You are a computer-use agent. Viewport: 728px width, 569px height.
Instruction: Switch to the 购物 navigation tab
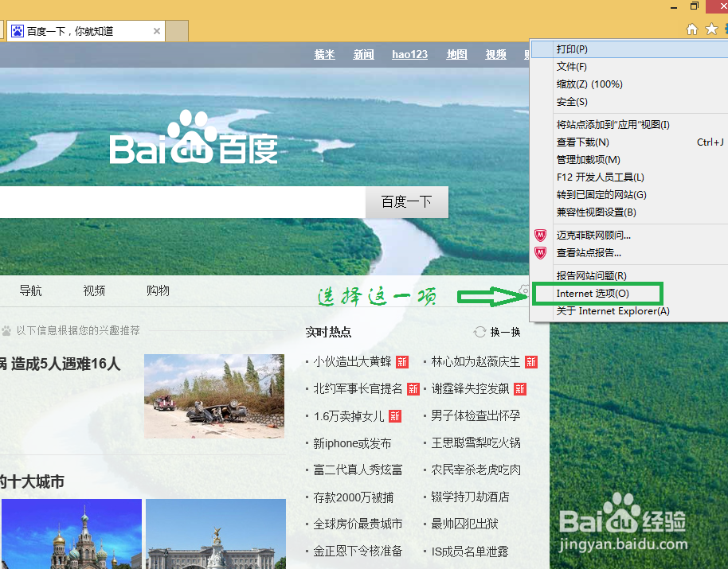[157, 290]
